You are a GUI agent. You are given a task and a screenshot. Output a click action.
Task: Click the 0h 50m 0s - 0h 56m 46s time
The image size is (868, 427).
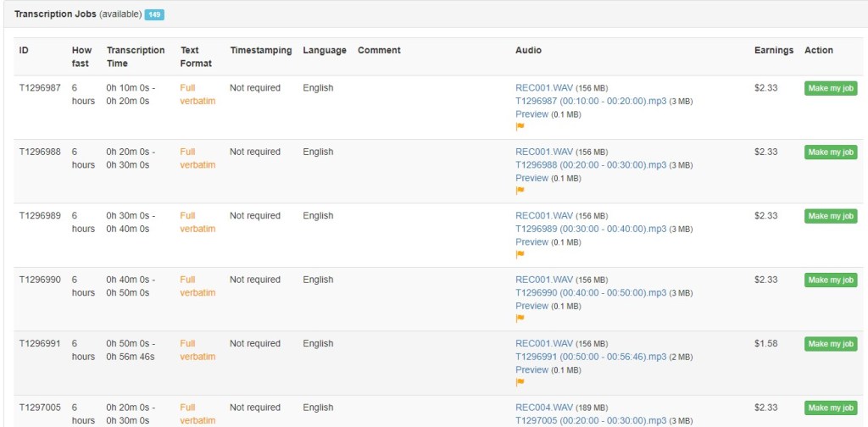point(131,350)
